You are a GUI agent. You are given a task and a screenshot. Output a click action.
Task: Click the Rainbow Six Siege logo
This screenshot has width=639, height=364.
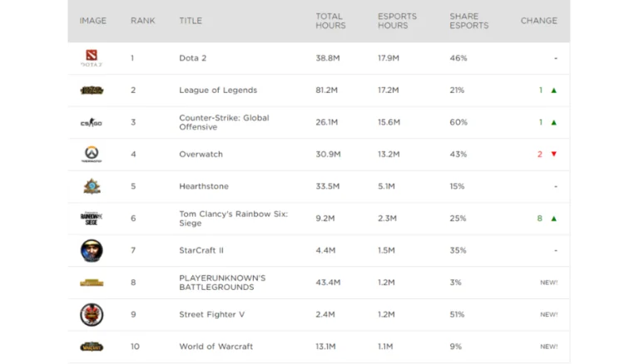click(92, 219)
